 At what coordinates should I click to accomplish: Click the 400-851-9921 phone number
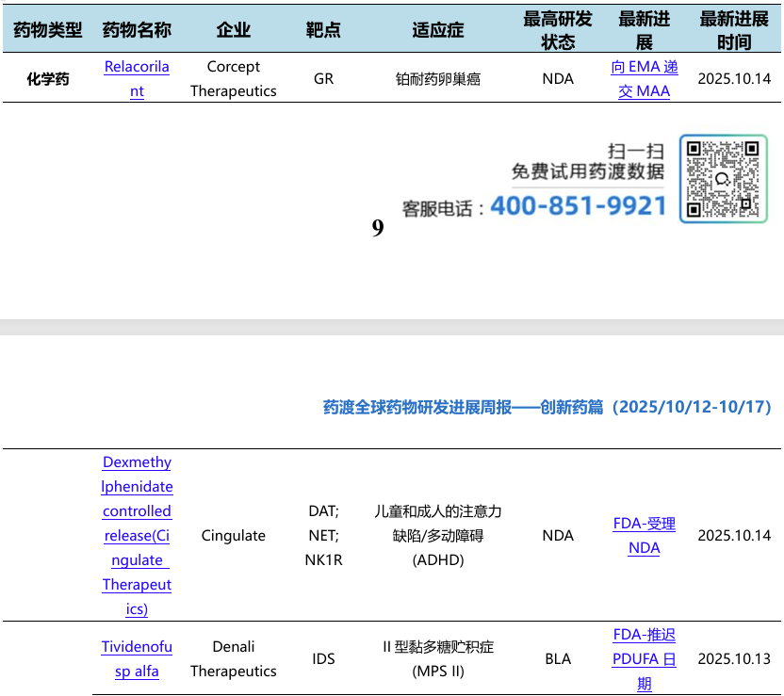(579, 206)
